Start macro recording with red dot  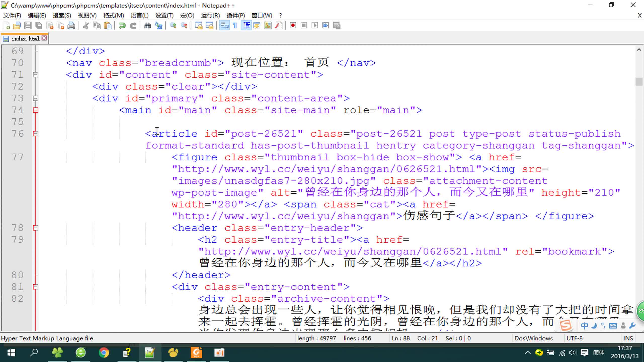click(293, 25)
